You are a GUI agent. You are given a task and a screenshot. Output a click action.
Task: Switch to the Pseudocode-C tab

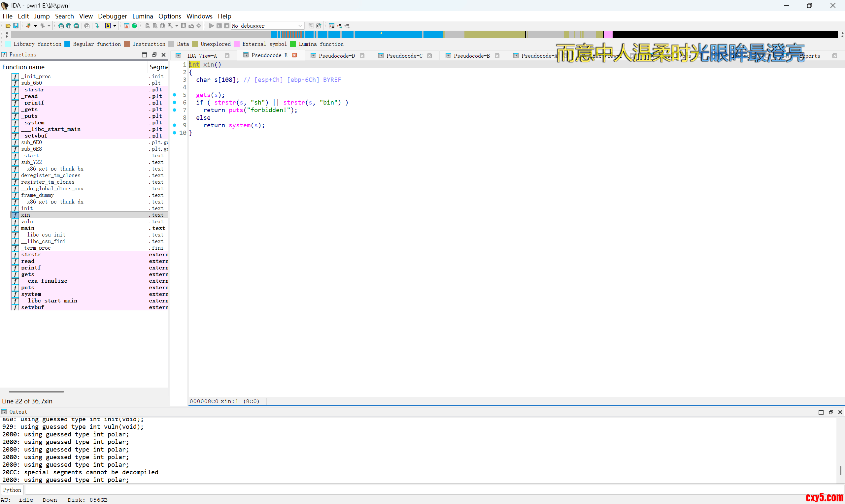click(x=404, y=56)
